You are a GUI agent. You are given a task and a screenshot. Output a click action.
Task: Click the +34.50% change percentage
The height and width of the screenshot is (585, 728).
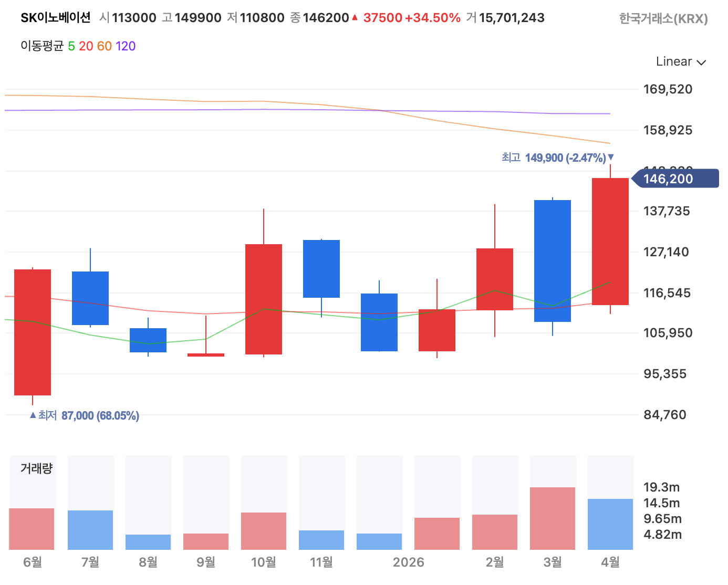coord(433,18)
